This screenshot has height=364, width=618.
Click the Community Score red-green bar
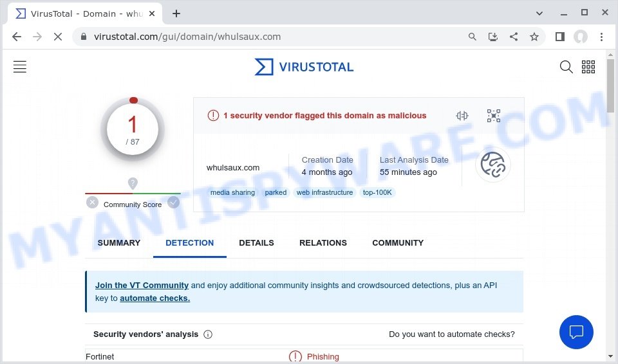(x=133, y=194)
